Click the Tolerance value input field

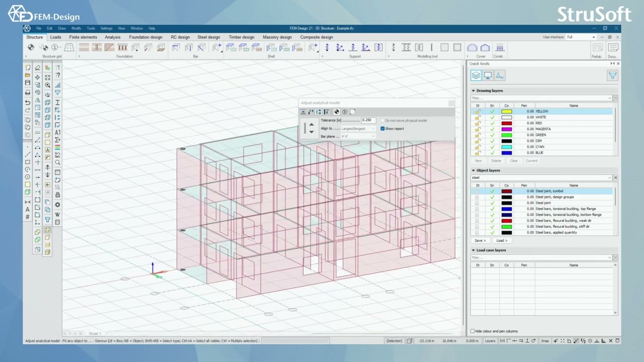coord(368,121)
